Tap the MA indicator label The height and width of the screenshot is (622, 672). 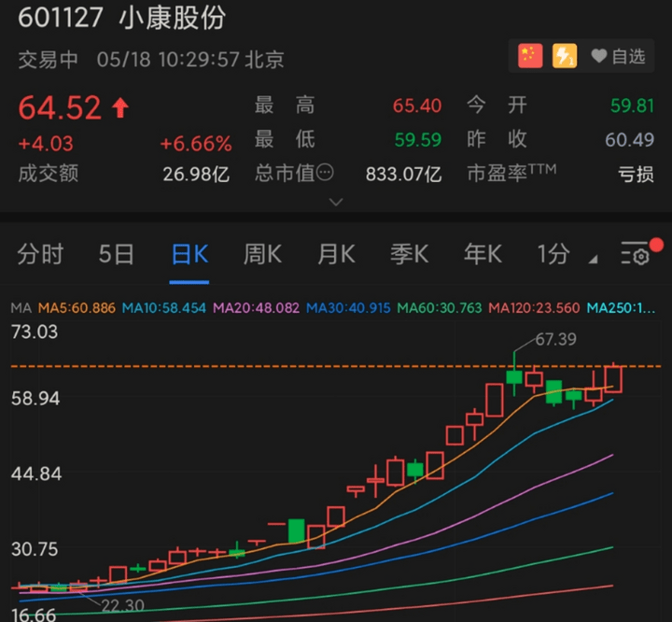point(21,307)
